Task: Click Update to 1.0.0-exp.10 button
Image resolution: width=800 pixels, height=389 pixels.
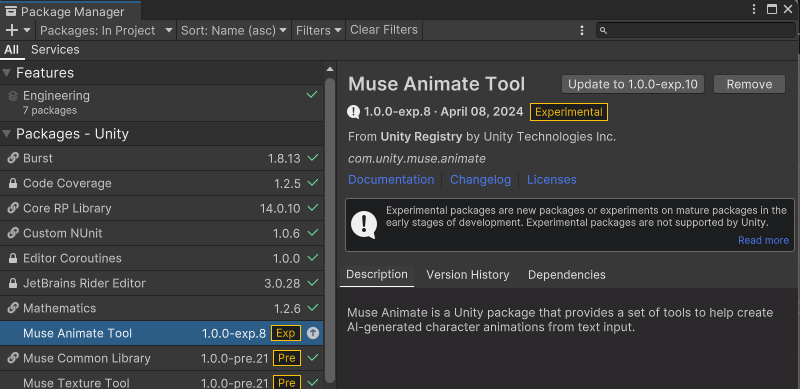Action: pyautogui.click(x=633, y=84)
